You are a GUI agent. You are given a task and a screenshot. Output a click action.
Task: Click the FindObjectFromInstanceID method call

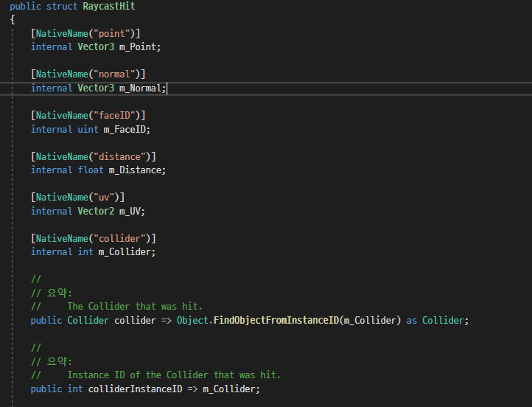[x=276, y=321]
